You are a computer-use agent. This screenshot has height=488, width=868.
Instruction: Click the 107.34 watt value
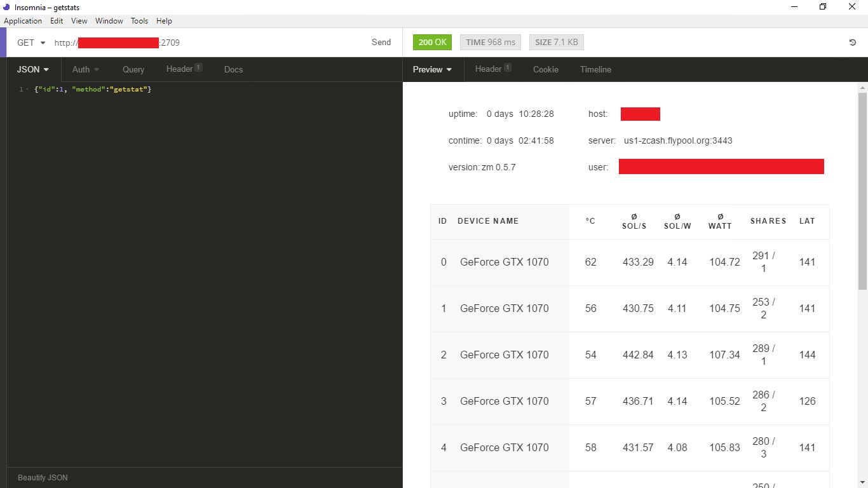coord(725,355)
